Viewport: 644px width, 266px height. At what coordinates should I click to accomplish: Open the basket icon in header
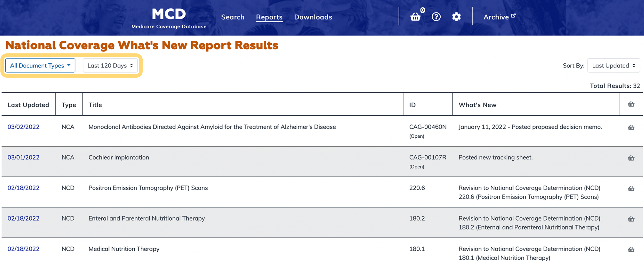[x=415, y=17]
